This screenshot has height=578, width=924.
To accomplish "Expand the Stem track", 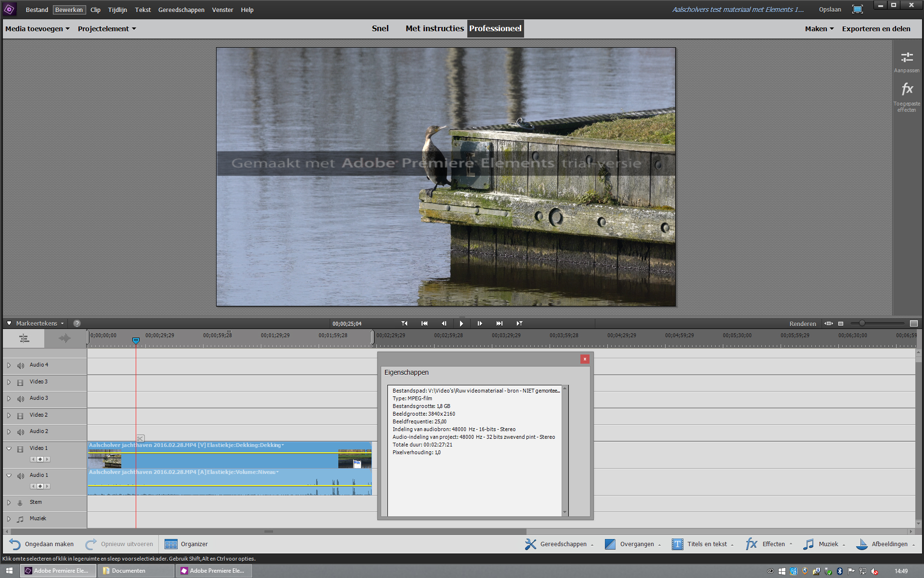I will (9, 503).
